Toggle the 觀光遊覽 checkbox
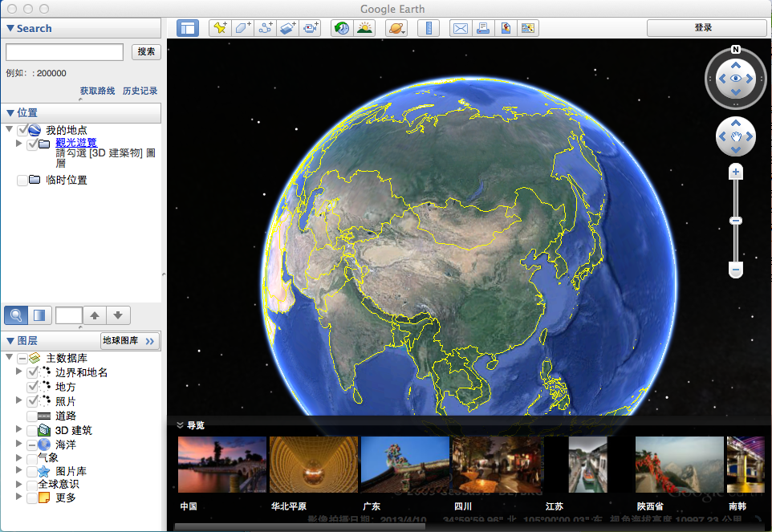The height and width of the screenshot is (532, 772). [32, 144]
